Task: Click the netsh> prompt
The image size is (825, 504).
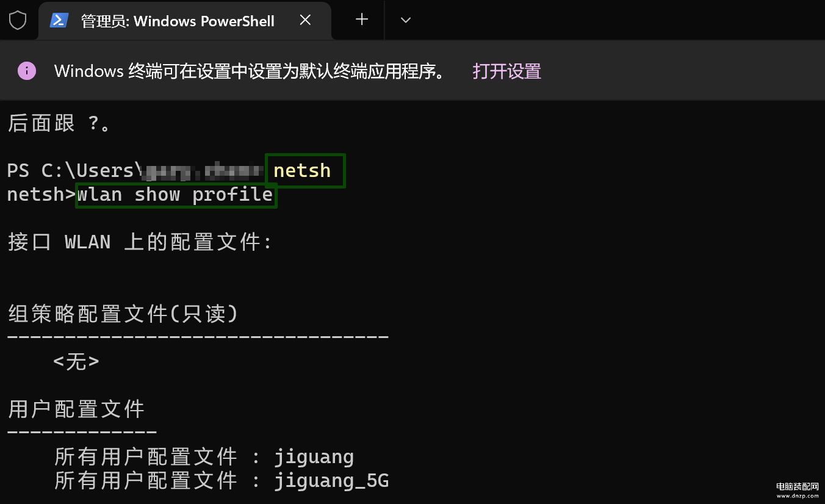Action: click(41, 195)
